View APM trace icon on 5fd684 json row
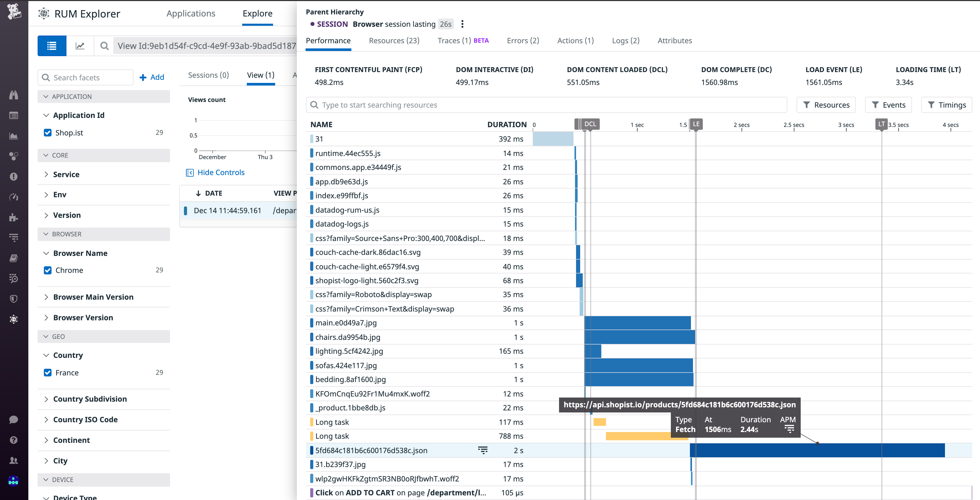Viewport: 980px width, 500px height. 482,450
